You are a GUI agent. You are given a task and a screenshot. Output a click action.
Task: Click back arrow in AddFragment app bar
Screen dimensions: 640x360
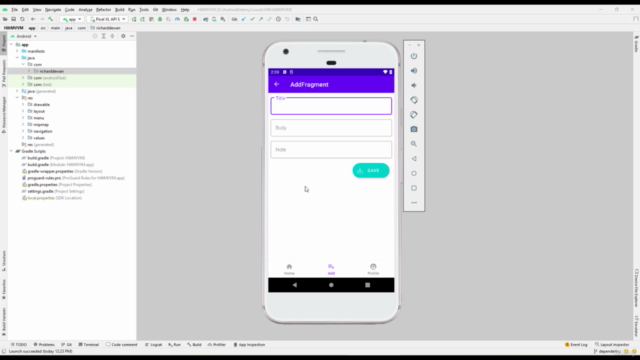pyautogui.click(x=277, y=84)
